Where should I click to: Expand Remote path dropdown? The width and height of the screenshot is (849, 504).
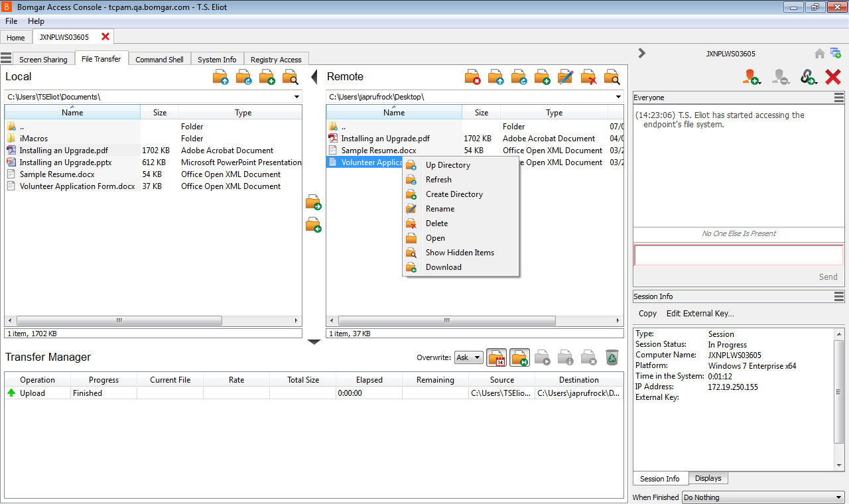pyautogui.click(x=618, y=97)
